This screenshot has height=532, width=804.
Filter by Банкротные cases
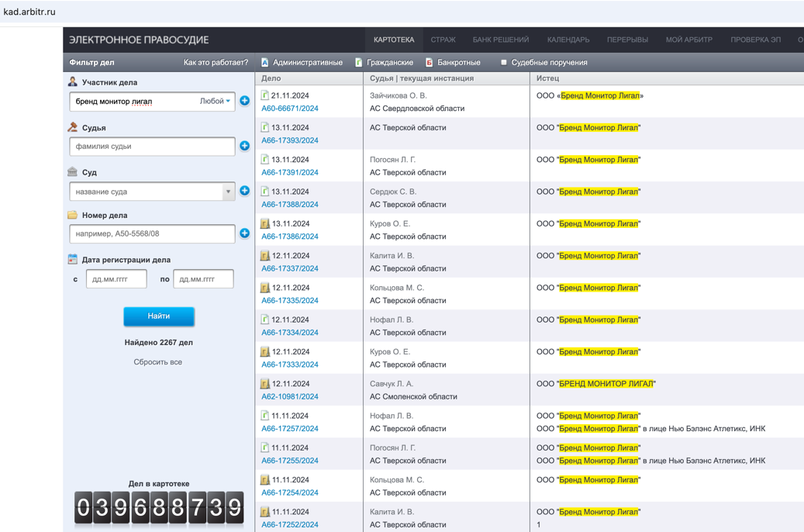459,63
